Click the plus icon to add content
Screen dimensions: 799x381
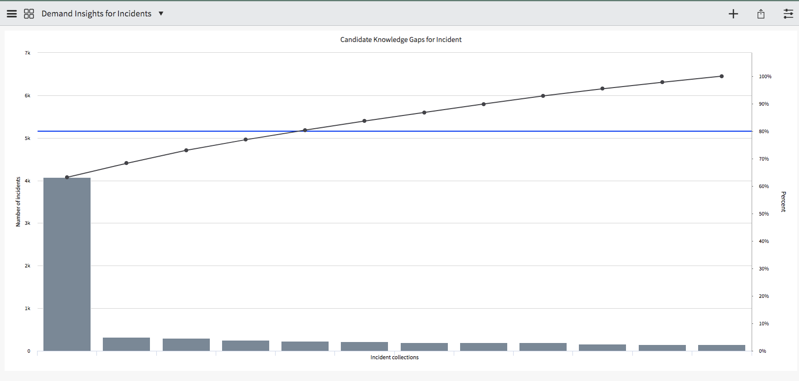pyautogui.click(x=733, y=14)
